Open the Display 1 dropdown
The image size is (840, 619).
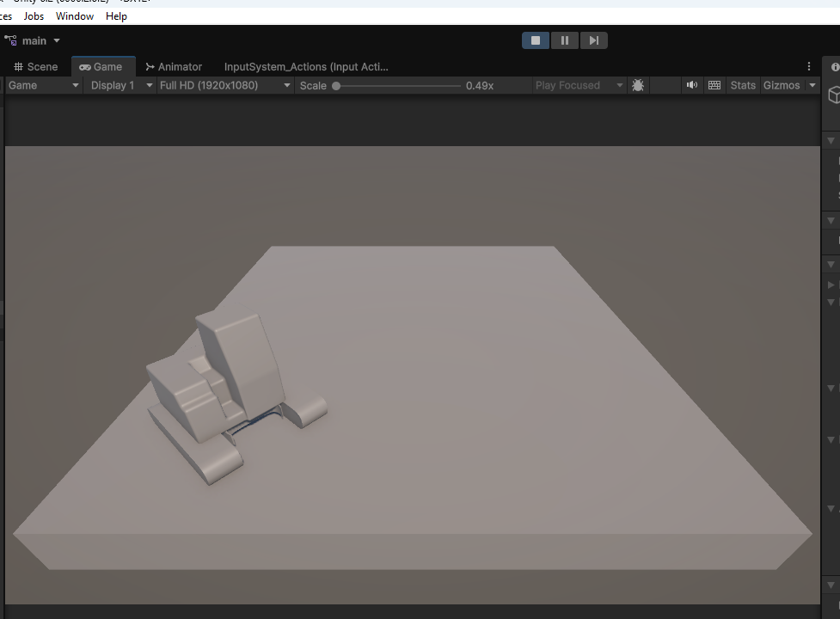coord(121,86)
